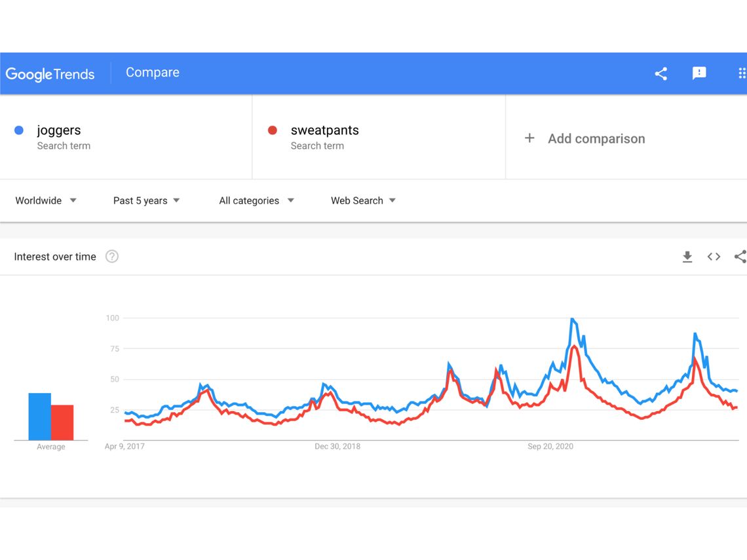The image size is (747, 560).
Task: Click the Search term label under joggers
Action: (x=64, y=145)
